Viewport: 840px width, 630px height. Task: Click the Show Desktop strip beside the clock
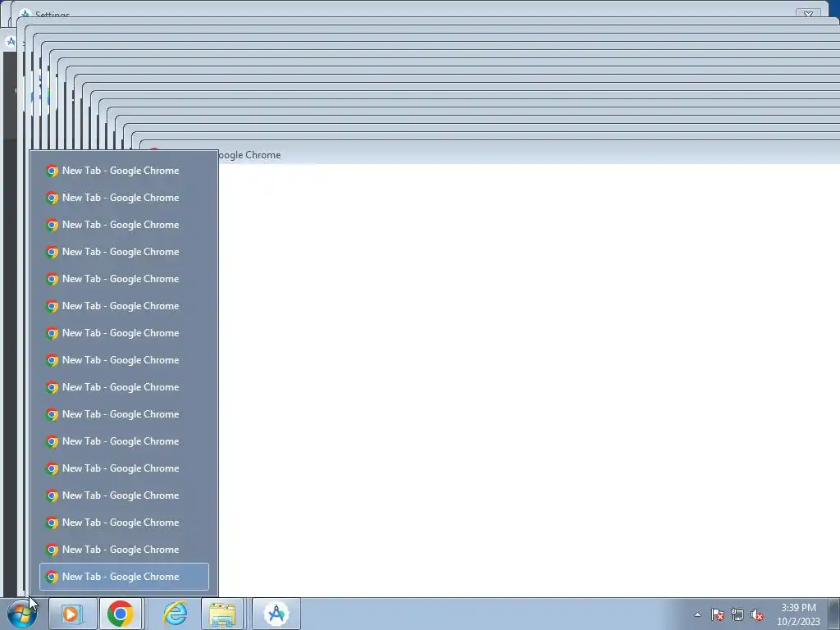(833, 614)
